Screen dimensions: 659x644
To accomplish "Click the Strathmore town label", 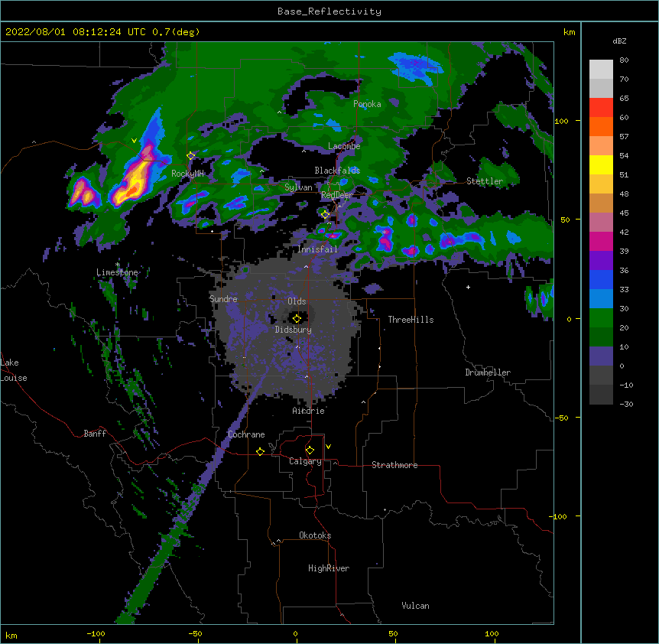I will 394,465.
